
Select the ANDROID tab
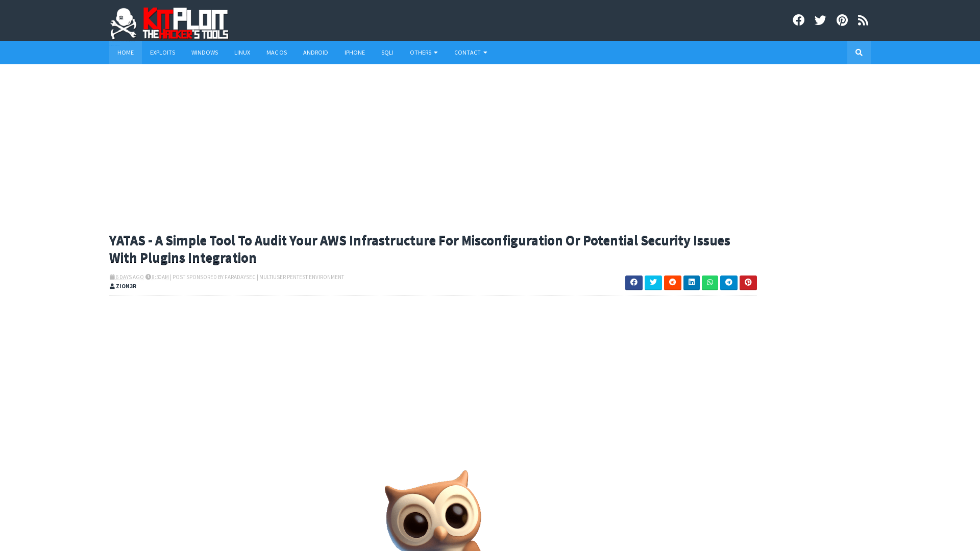click(x=315, y=52)
